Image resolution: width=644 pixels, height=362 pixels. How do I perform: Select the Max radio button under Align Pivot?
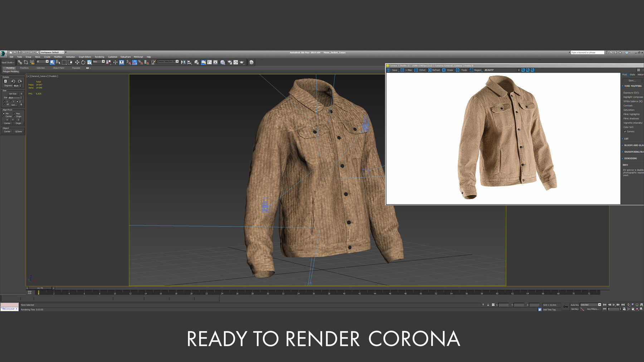14,114
